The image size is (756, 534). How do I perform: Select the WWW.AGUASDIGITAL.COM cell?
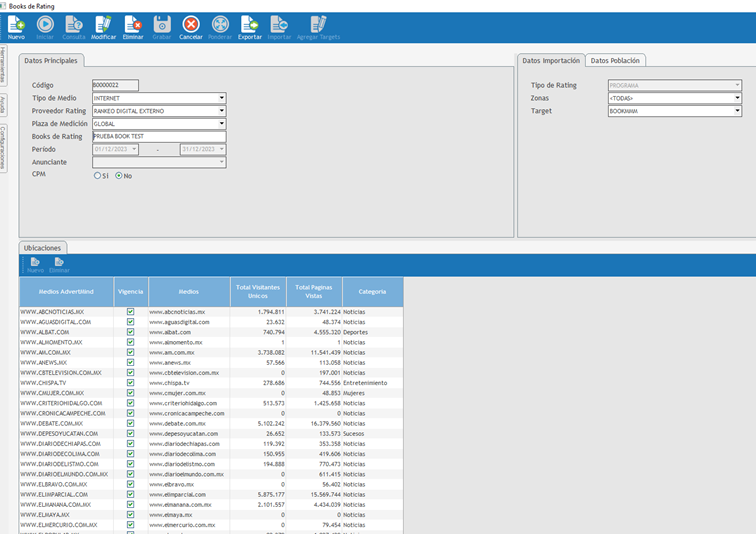point(67,322)
